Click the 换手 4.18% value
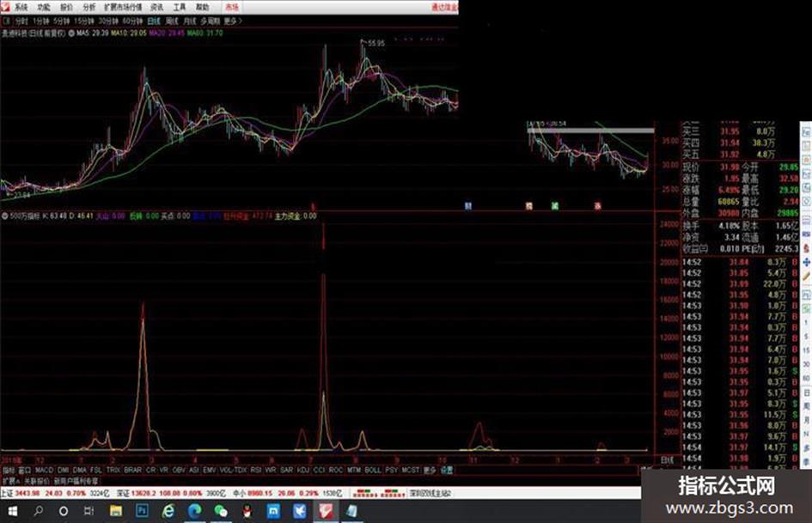Viewport: 812px width, 523px height. (729, 226)
